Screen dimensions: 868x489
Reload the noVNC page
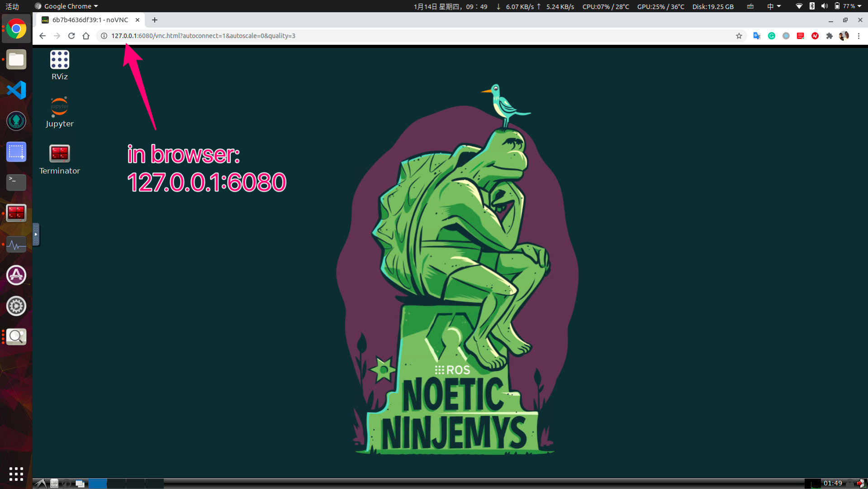[71, 36]
